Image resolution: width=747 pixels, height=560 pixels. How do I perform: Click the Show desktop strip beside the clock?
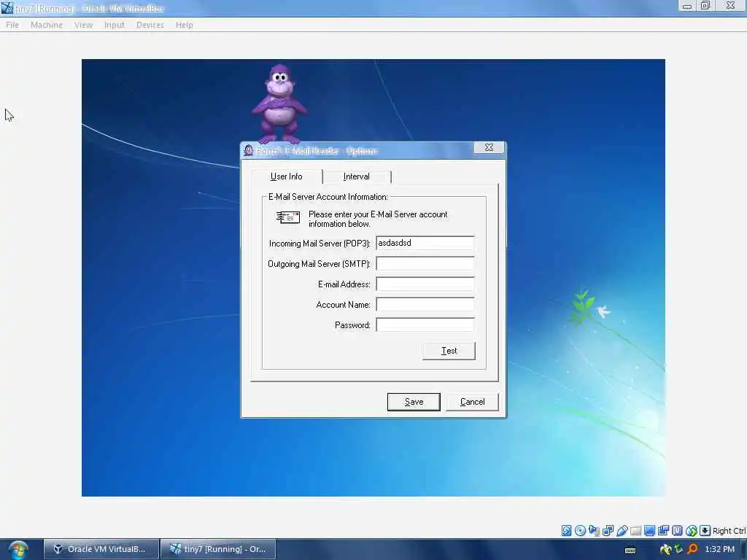743,550
